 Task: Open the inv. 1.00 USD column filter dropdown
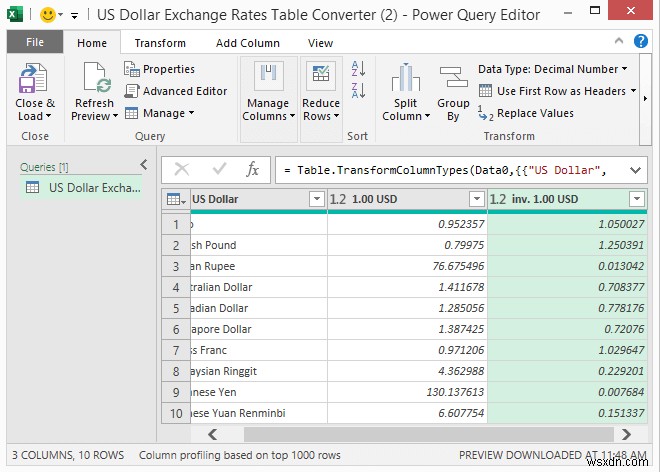click(636, 199)
